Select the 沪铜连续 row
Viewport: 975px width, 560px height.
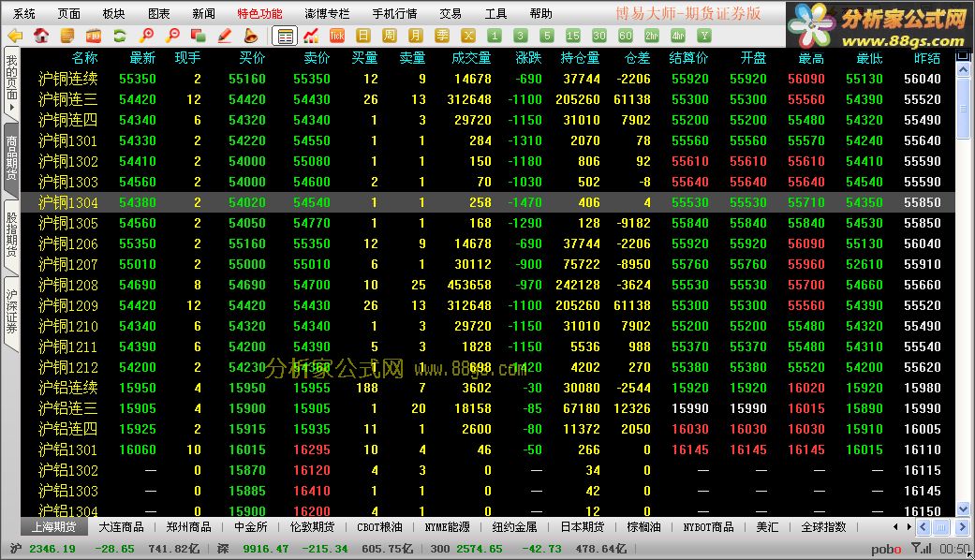click(487, 79)
